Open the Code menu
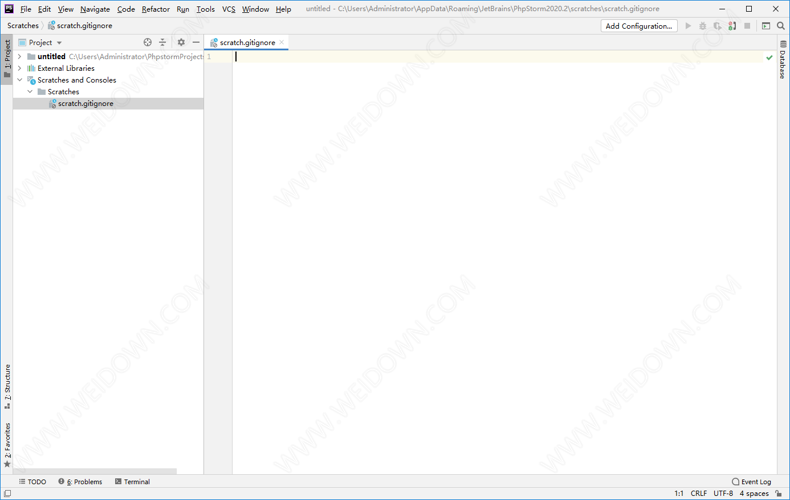The width and height of the screenshot is (790, 500). point(126,9)
